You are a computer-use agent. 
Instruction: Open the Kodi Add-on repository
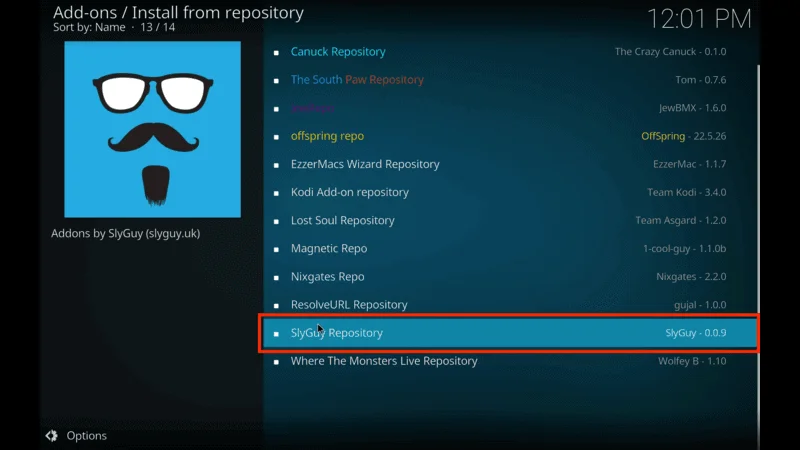[x=349, y=192]
